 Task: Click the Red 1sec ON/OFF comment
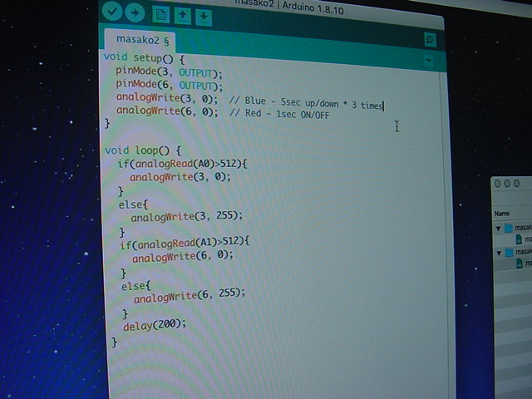[279, 114]
